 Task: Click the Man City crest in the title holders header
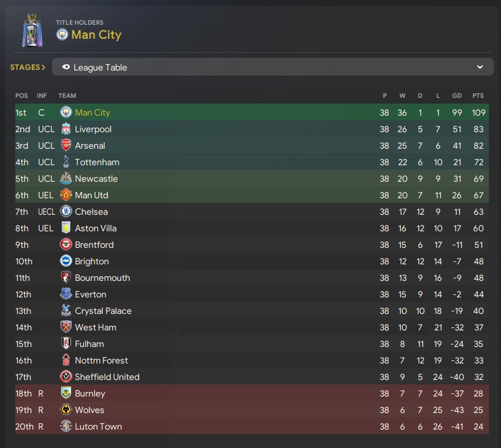(x=62, y=34)
